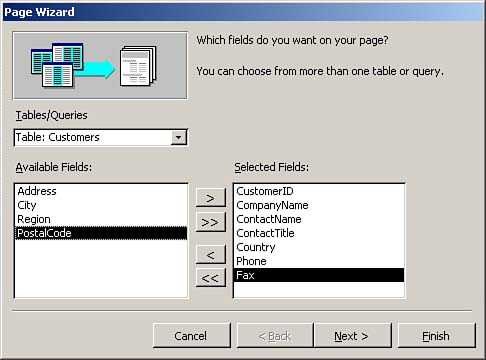The width and height of the screenshot is (486, 360).
Task: Select PostalCode in Available Fields
Action: point(101,233)
